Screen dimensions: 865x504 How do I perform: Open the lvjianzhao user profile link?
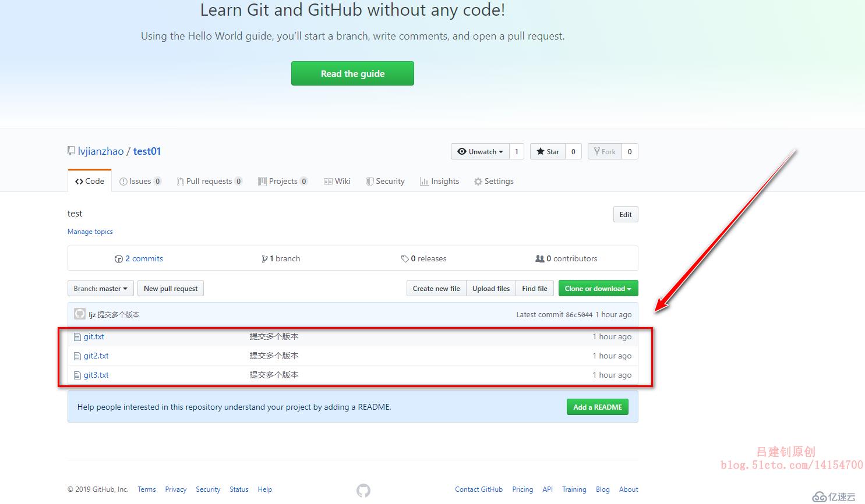click(101, 151)
